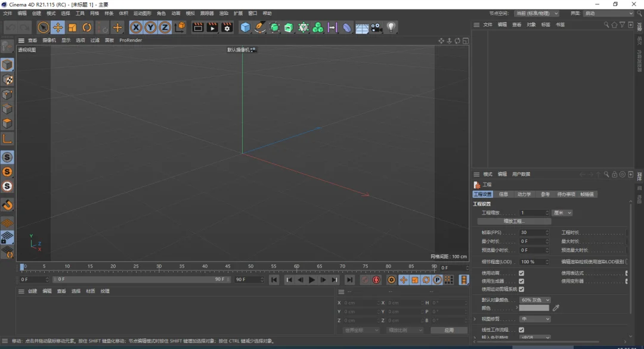Select the Rotate tool in top toolbar
This screenshot has width=644, height=349.
pyautogui.click(x=86, y=27)
